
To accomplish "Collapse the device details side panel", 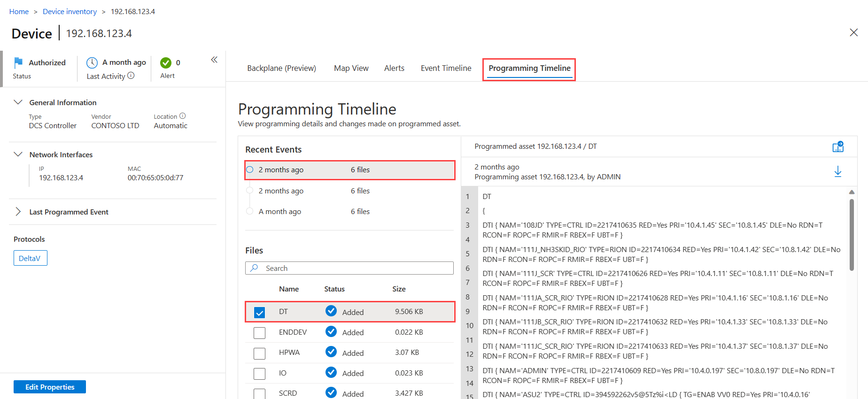I will 214,60.
